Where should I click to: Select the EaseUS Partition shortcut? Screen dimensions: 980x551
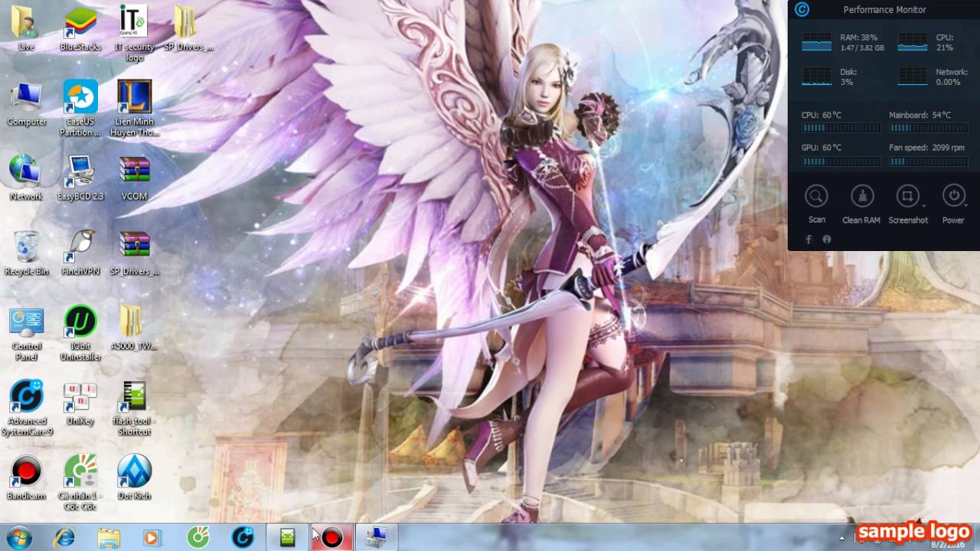(80, 108)
